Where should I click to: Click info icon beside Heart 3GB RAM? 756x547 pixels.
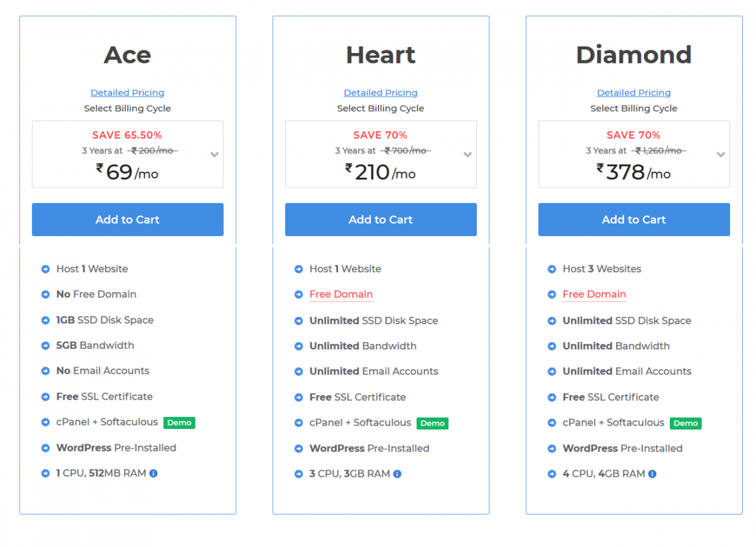(x=397, y=474)
